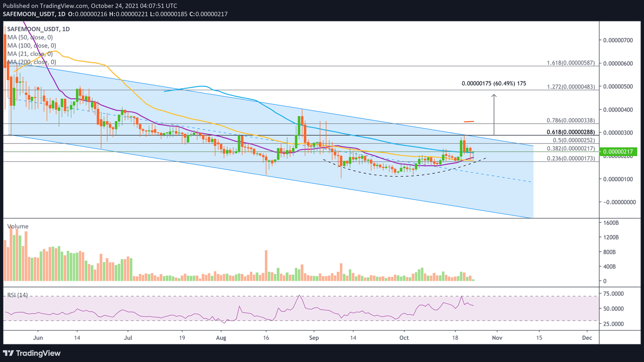
Task: Click the Published on TradingView.com header text
Action: 90,6
